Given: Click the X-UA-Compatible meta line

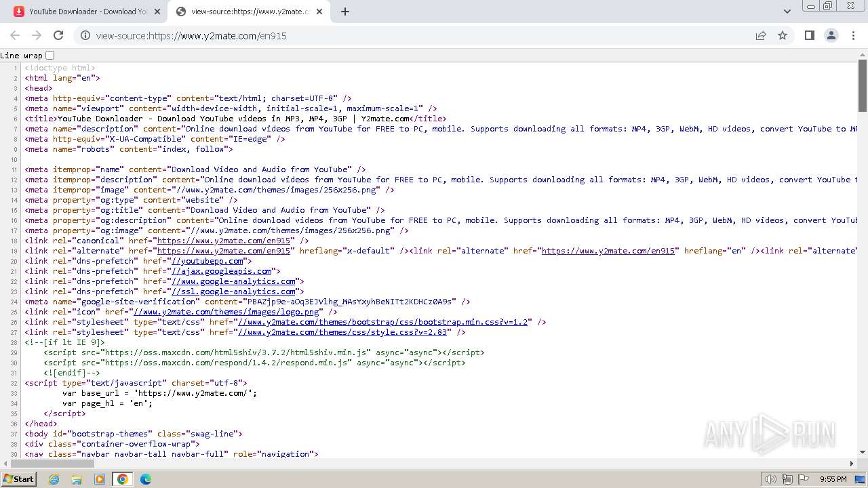Looking at the screenshot, I should (155, 139).
